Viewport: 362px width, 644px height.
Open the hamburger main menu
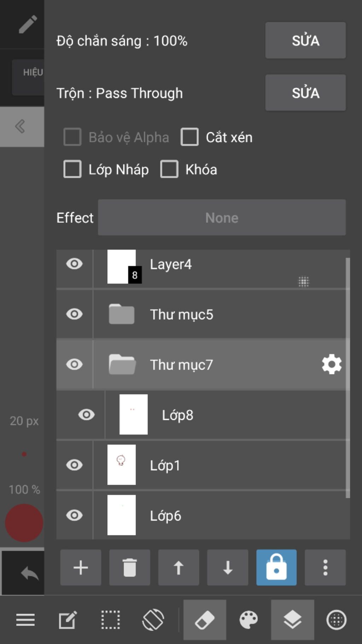(25, 620)
